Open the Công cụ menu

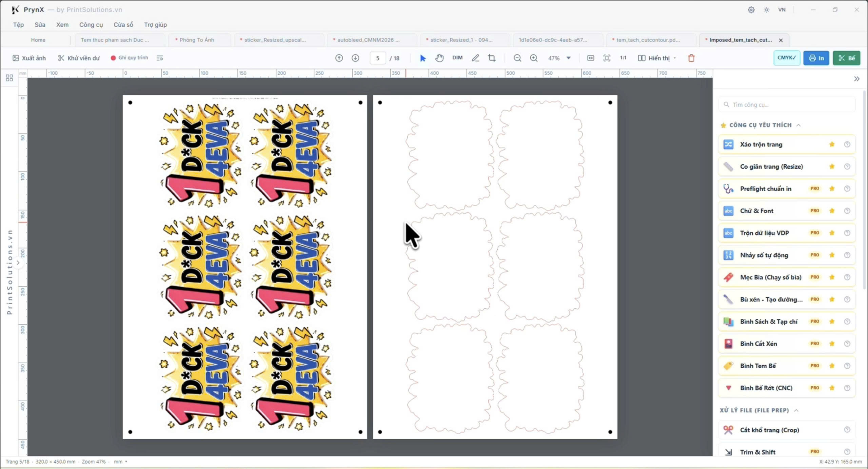91,24
